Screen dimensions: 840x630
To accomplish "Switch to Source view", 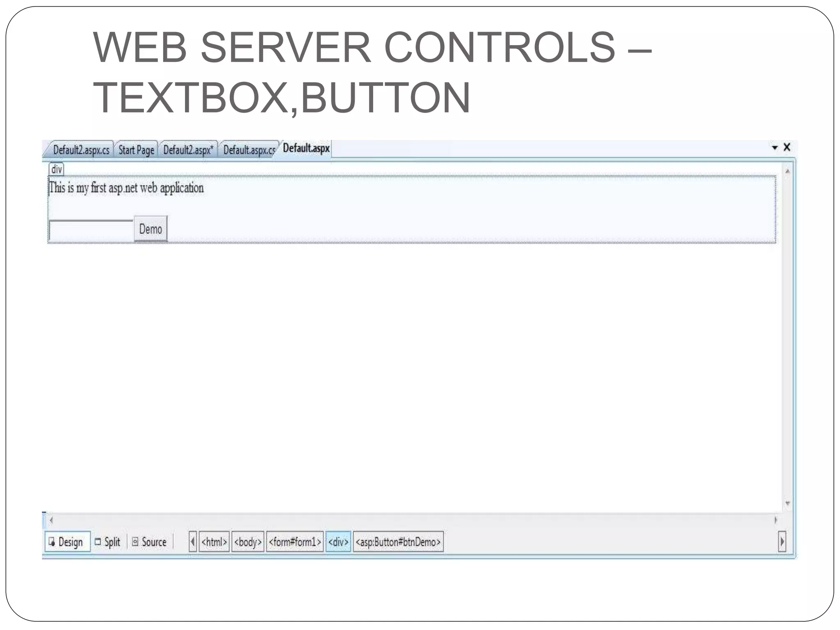I will coord(149,542).
